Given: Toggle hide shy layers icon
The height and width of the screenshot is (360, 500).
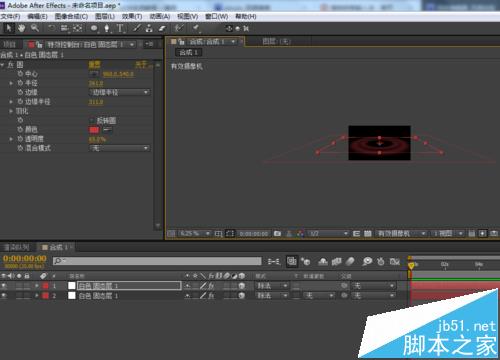Looking at the screenshot, I should click(x=323, y=262).
